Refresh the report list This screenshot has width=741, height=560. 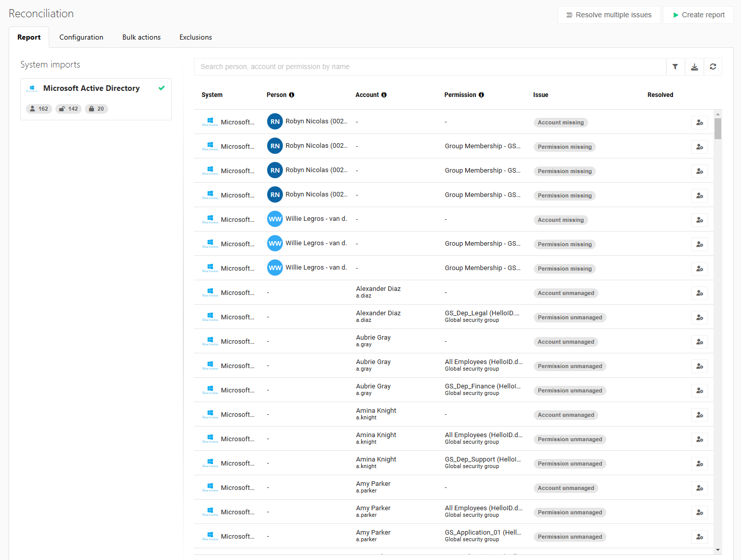(x=713, y=67)
